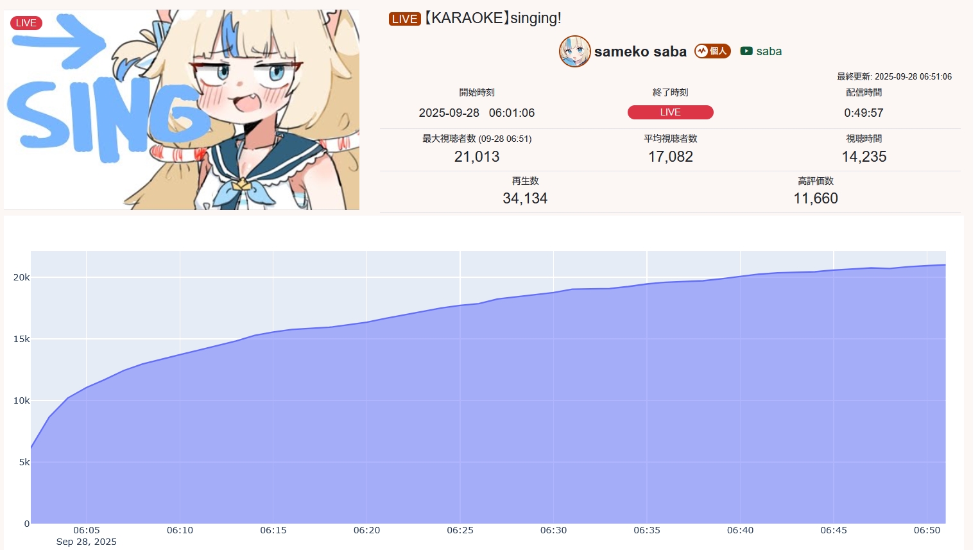
Task: Click the YouTube icon beside saba
Action: pyautogui.click(x=746, y=51)
